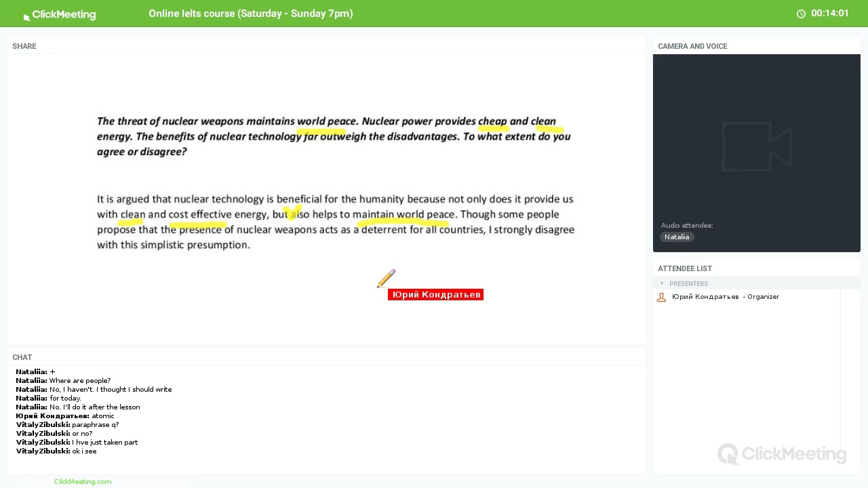Click the 00:14:01 session timer
The height and width of the screenshot is (488, 868).
(830, 14)
